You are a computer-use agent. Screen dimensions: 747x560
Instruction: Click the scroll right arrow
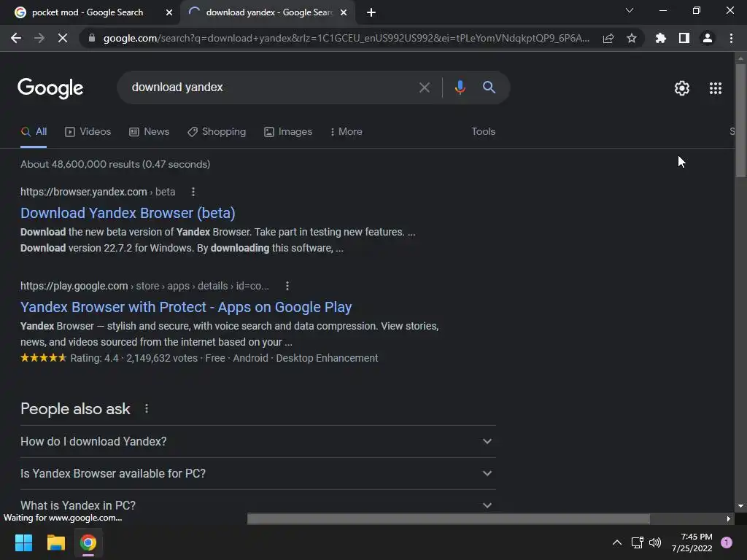coord(728,518)
